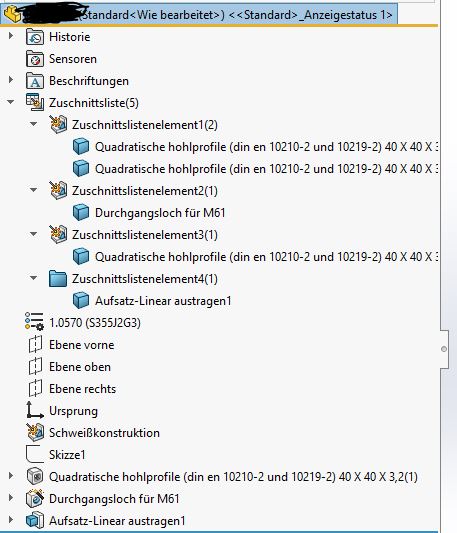Click the Skizze1 sketch icon
Viewport: 457px width, 533px height.
35,454
